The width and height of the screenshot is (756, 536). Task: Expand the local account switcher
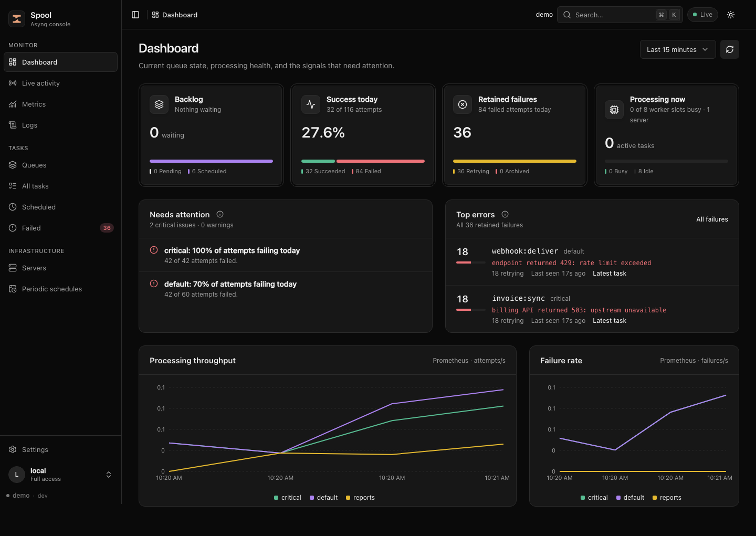109,475
